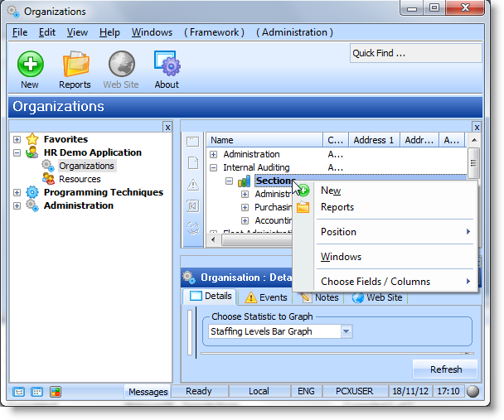Click the colored squares status bar icon

pyautogui.click(x=56, y=392)
